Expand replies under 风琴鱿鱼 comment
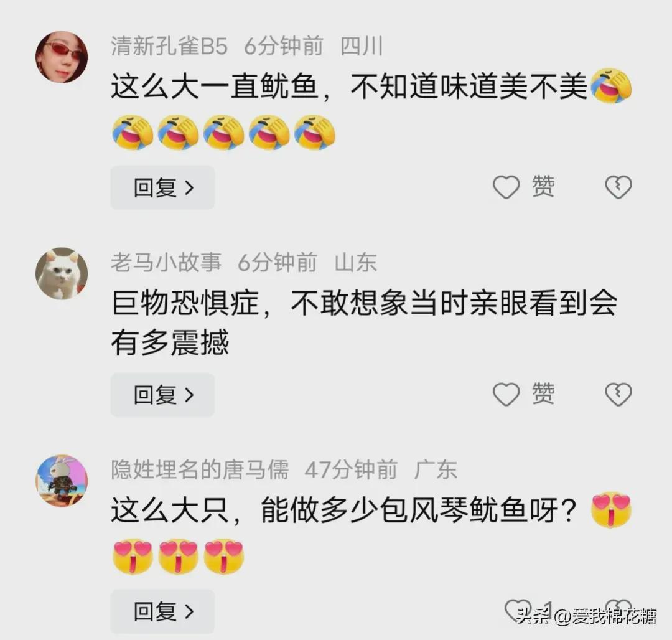The image size is (672, 640). (x=162, y=611)
